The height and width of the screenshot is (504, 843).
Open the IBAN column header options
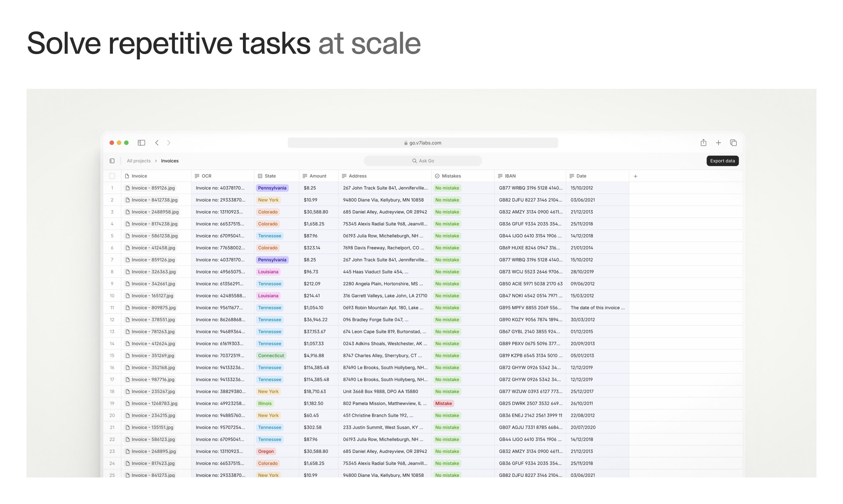pos(510,176)
